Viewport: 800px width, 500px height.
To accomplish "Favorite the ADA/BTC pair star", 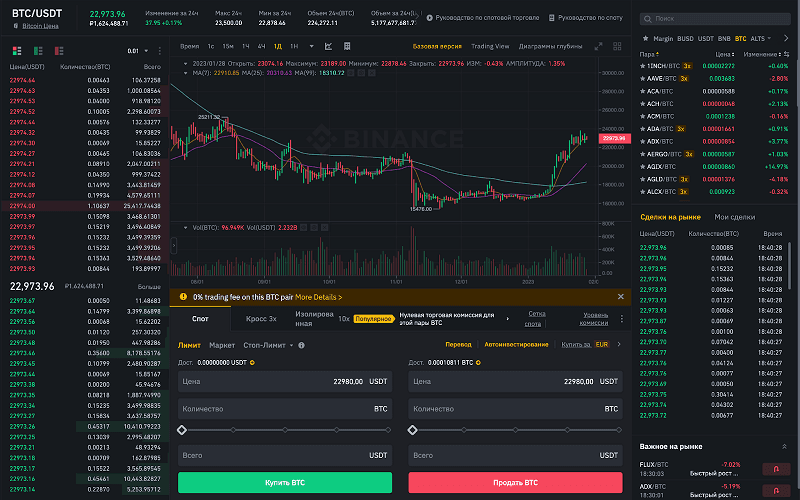I will click(x=643, y=129).
